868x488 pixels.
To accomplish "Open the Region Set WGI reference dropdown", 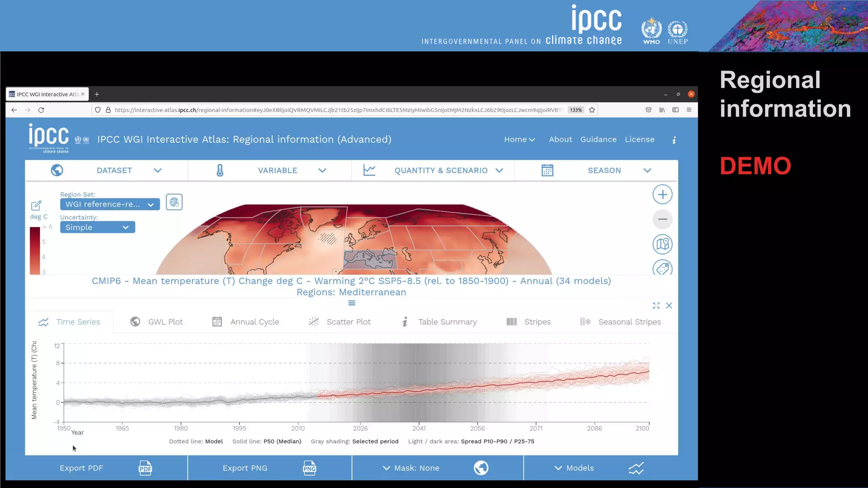I will coord(110,204).
